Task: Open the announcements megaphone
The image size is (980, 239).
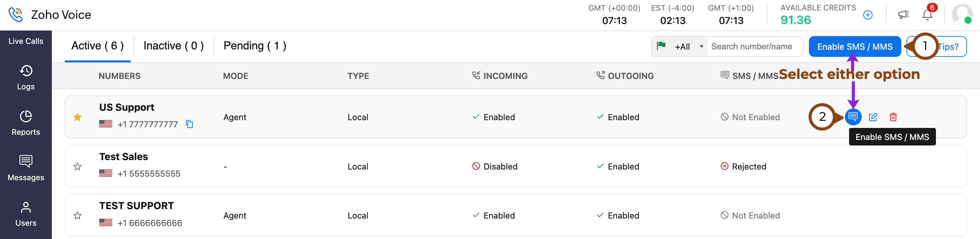Action: click(903, 15)
